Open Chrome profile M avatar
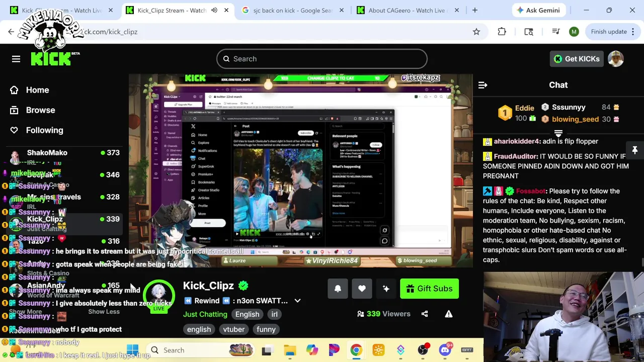644x362 pixels. point(574,32)
